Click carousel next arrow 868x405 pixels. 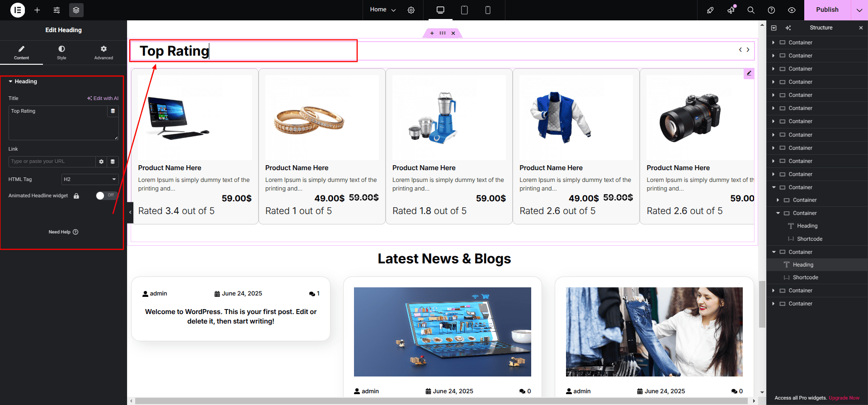(748, 50)
